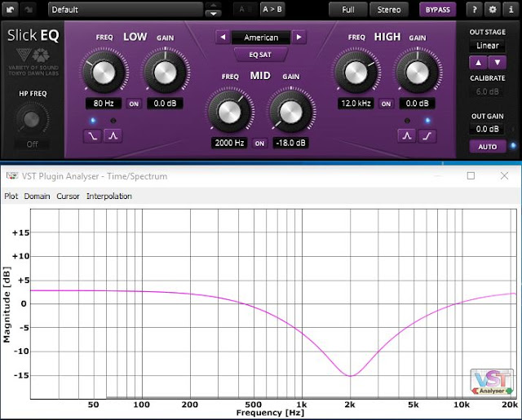The height and width of the screenshot is (420, 522).
Task: Click the LOW gain 0.0 dB readout
Action: (165, 104)
